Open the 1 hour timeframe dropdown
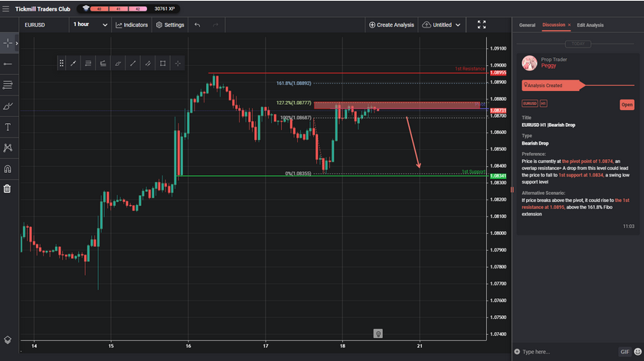The height and width of the screenshot is (361, 644). tap(90, 24)
